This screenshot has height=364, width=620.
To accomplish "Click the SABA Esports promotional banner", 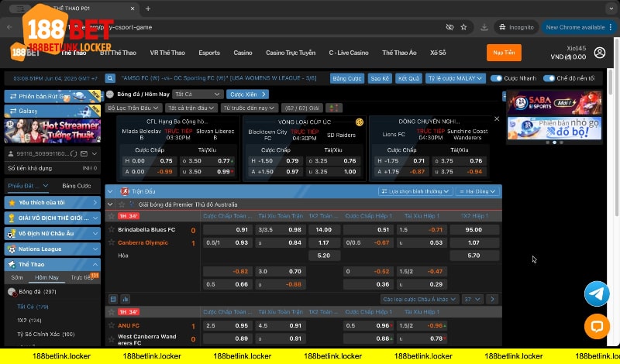I will coord(553,101).
